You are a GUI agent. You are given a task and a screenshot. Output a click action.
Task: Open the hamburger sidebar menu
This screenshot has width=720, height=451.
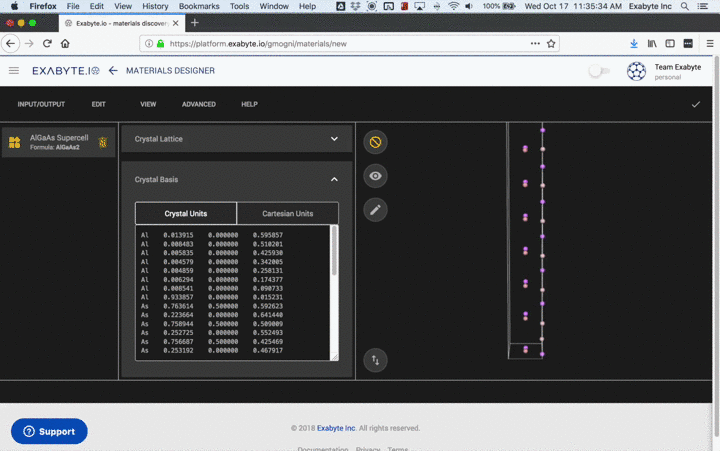coord(14,71)
